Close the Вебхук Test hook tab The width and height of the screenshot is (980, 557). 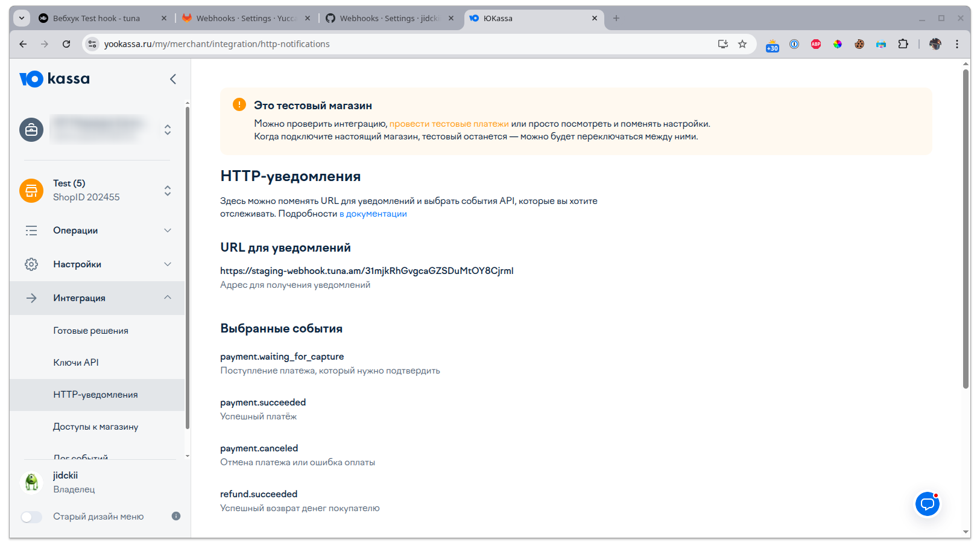(164, 18)
